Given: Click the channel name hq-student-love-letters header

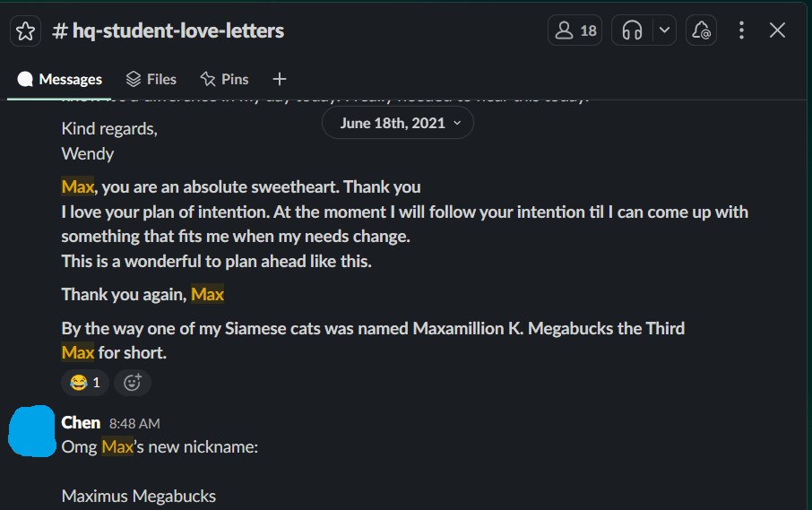Looking at the screenshot, I should click(177, 30).
